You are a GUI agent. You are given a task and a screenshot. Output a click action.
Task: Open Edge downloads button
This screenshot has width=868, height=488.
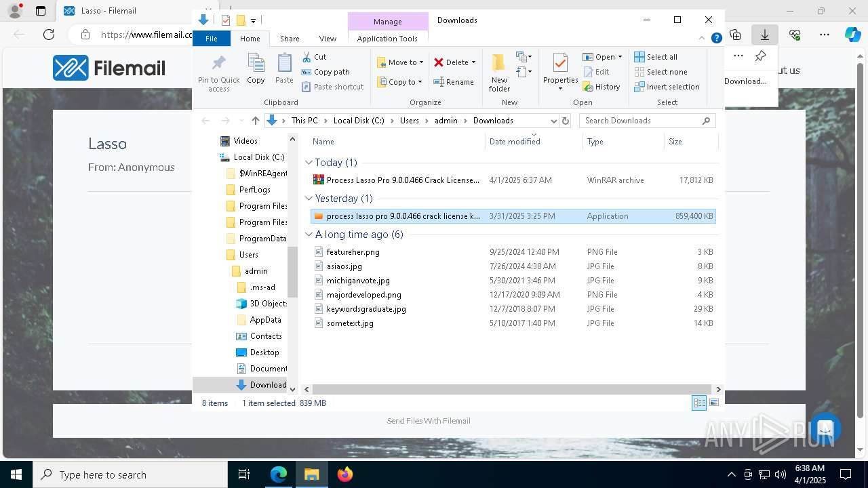764,35
